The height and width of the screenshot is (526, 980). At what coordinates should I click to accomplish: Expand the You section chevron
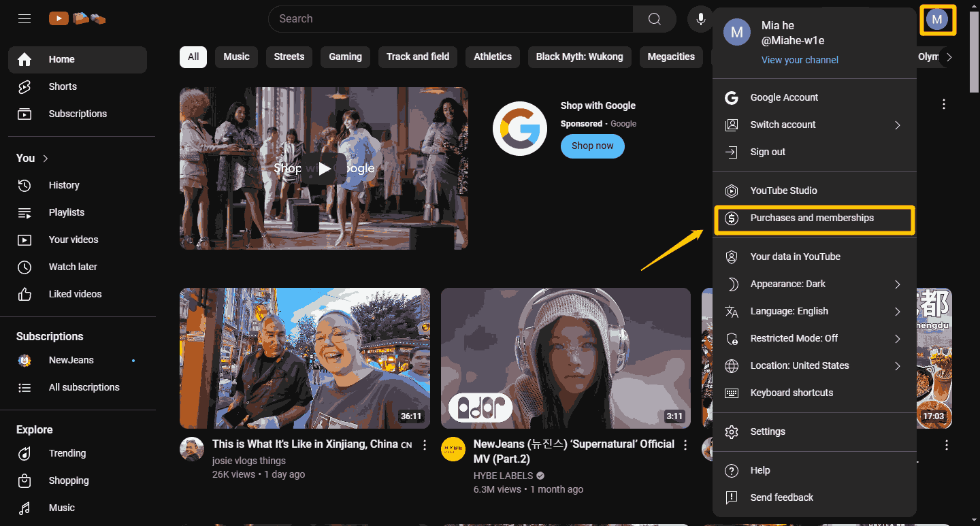[46, 158]
